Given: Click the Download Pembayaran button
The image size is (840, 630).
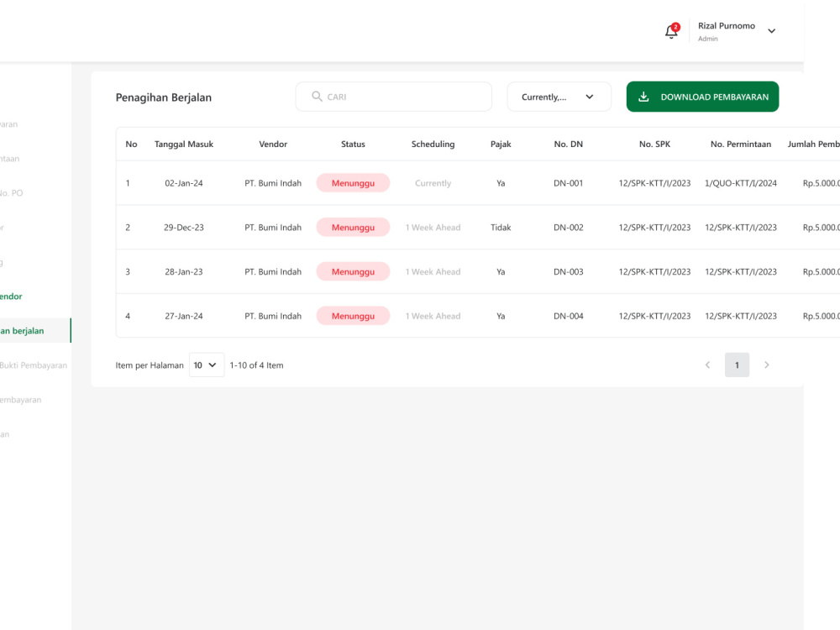Looking at the screenshot, I should [x=702, y=97].
